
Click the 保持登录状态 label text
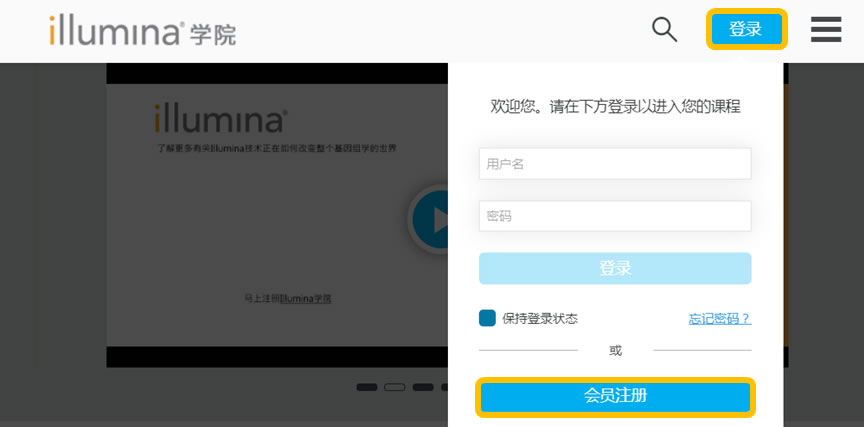pos(540,318)
